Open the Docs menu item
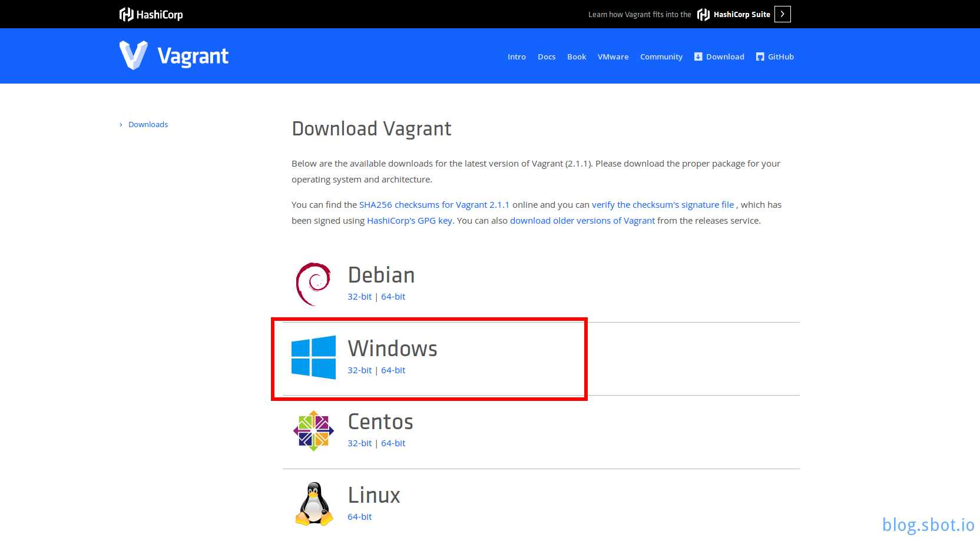 tap(547, 57)
